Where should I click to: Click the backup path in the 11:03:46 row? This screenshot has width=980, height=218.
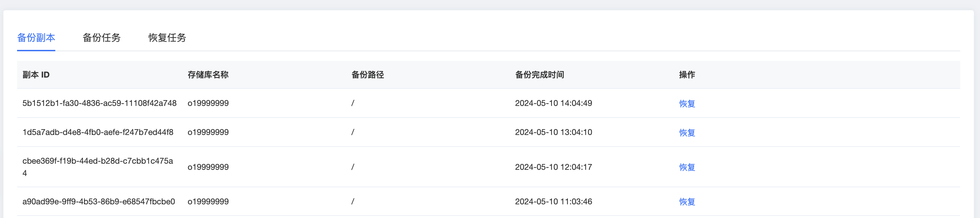(353, 202)
